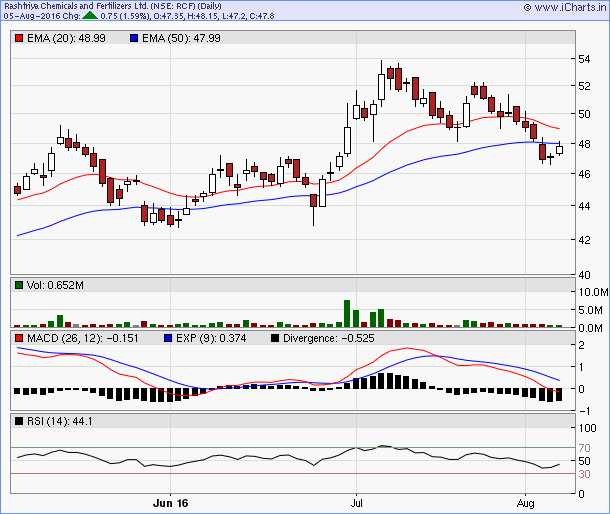Click the 42 price axis label

[x=584, y=240]
